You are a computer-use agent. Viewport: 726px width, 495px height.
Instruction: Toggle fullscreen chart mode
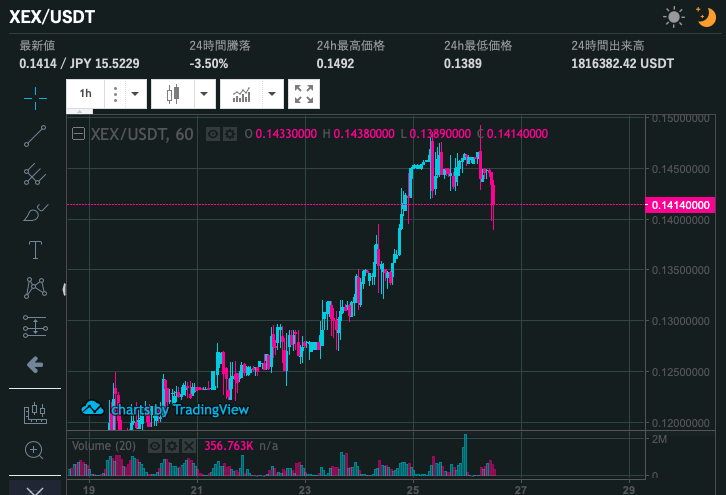pos(304,95)
